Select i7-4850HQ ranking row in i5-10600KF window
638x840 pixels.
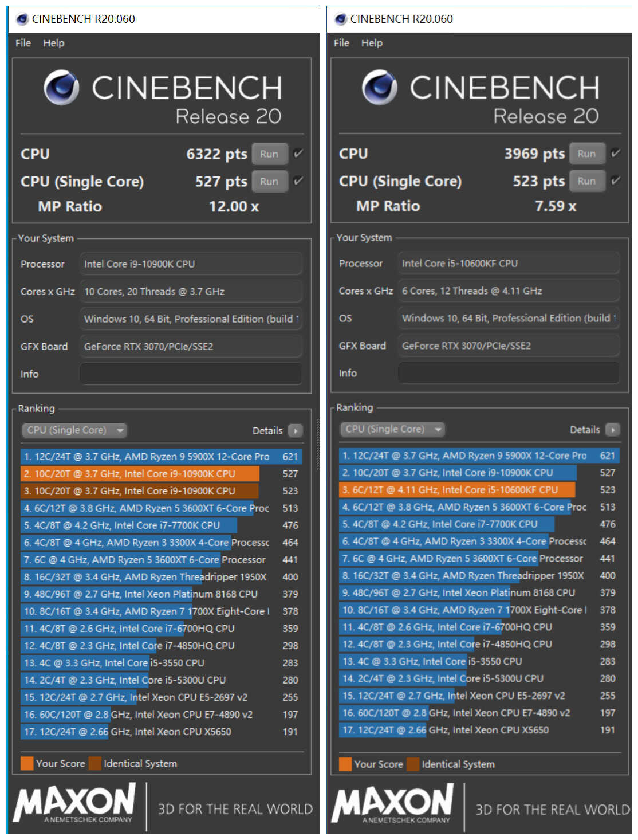[479, 645]
